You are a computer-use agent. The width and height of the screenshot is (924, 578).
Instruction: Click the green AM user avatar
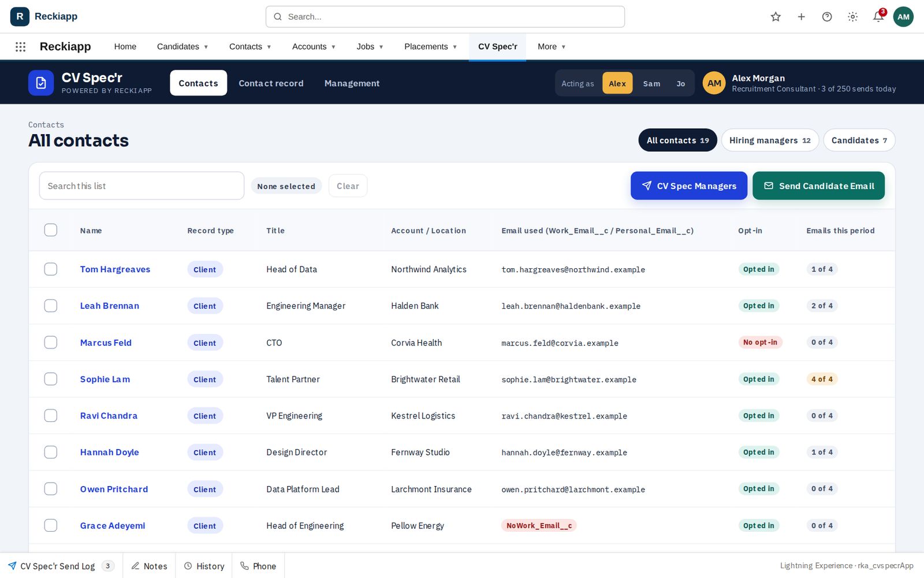[903, 17]
